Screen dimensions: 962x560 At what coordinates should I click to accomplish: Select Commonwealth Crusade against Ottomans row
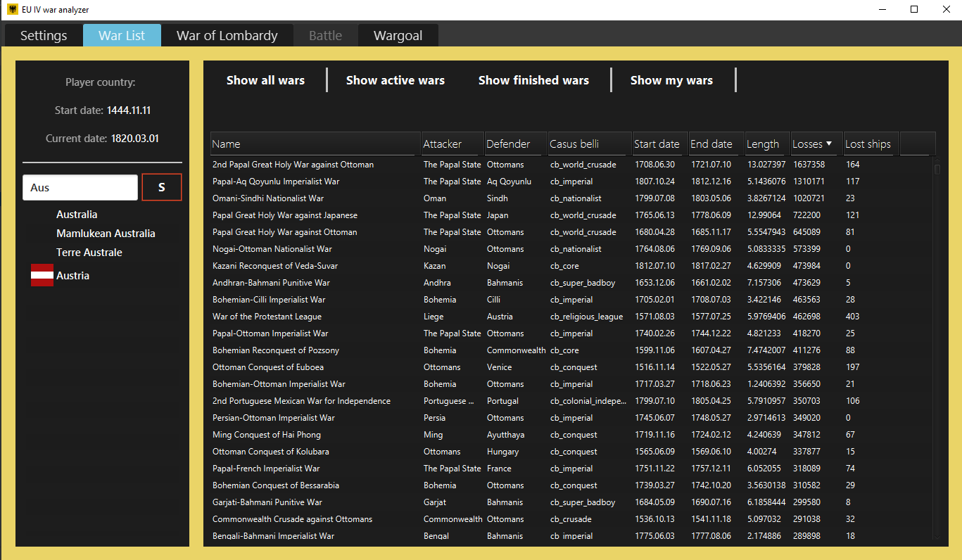point(571,519)
